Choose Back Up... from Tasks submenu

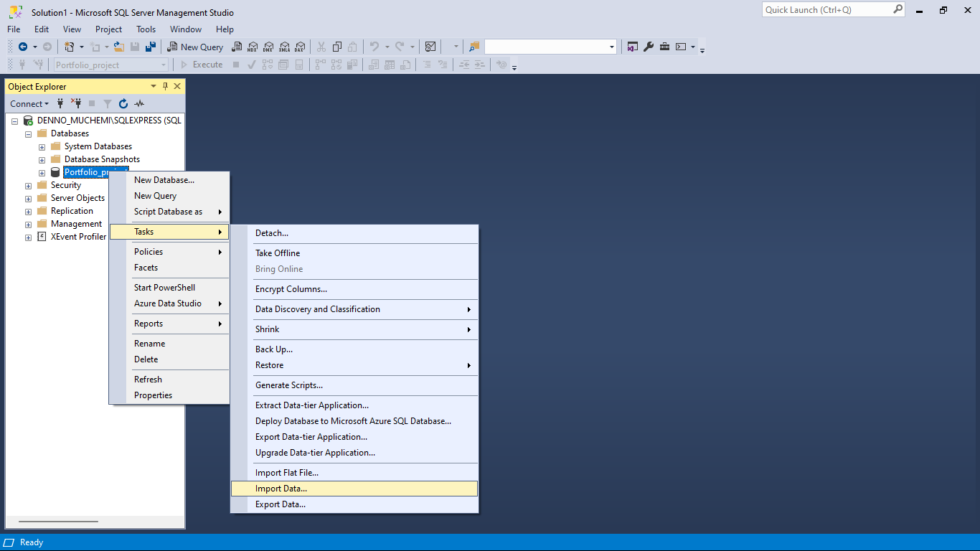pyautogui.click(x=354, y=349)
